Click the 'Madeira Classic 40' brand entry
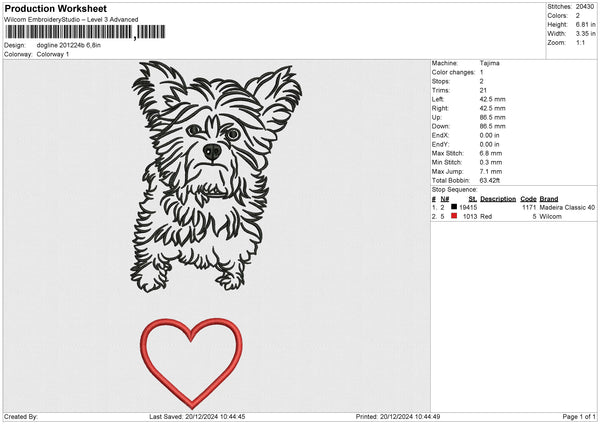This screenshot has width=600, height=424. pyautogui.click(x=567, y=207)
